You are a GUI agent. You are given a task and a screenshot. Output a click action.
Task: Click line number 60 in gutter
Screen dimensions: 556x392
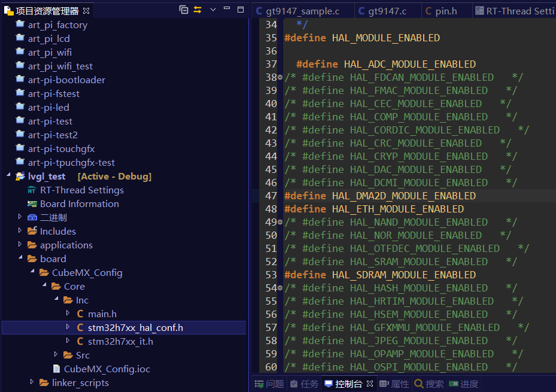271,367
